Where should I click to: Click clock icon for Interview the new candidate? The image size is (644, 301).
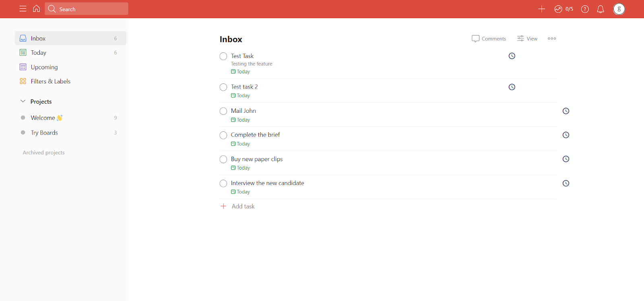566,183
